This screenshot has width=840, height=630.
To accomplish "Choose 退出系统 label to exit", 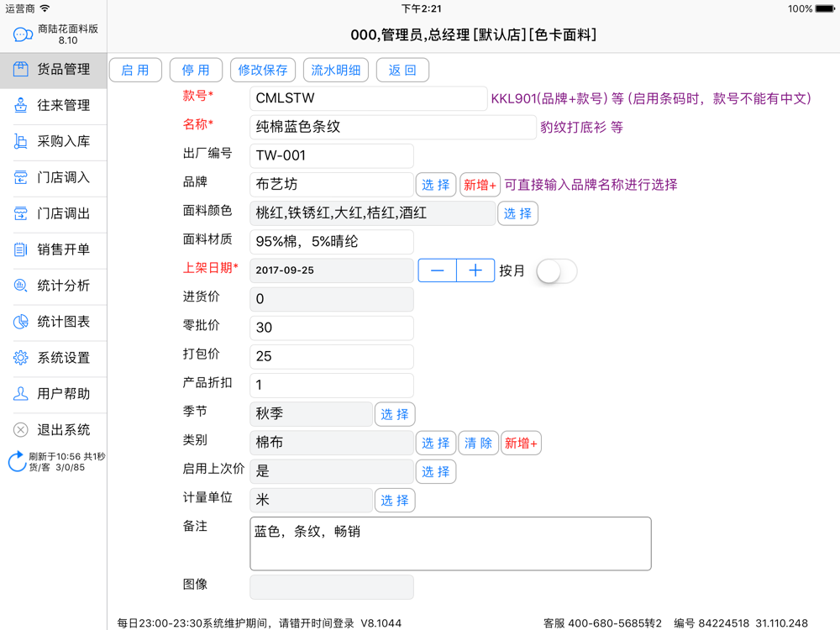I will (x=63, y=429).
